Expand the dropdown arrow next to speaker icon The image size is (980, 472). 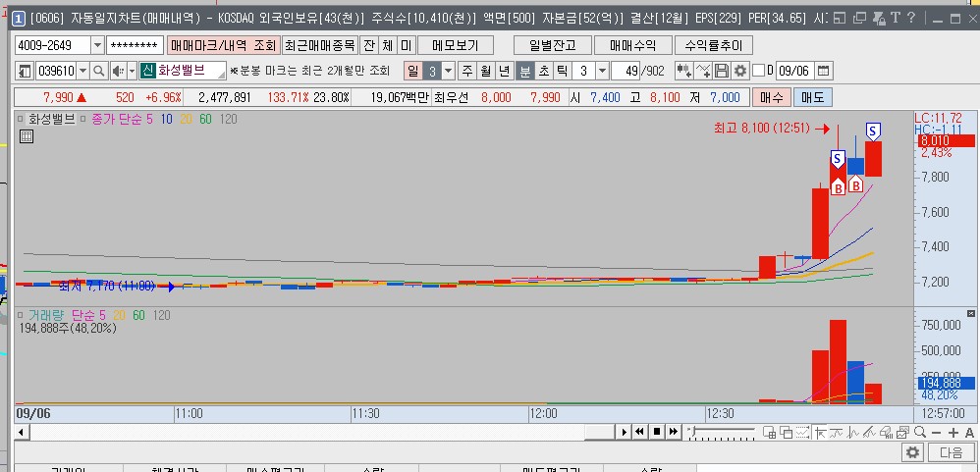132,72
